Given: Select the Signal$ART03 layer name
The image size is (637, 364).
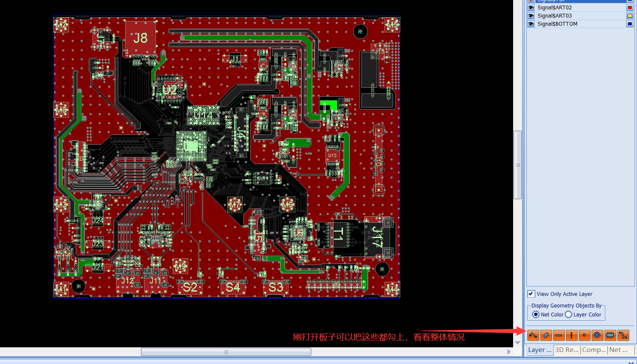Looking at the screenshot, I should [555, 16].
